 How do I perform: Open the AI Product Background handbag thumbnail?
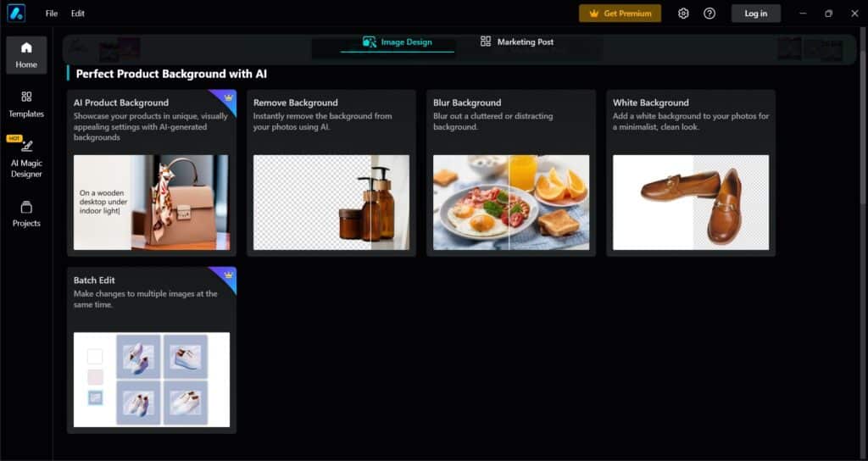click(x=152, y=202)
